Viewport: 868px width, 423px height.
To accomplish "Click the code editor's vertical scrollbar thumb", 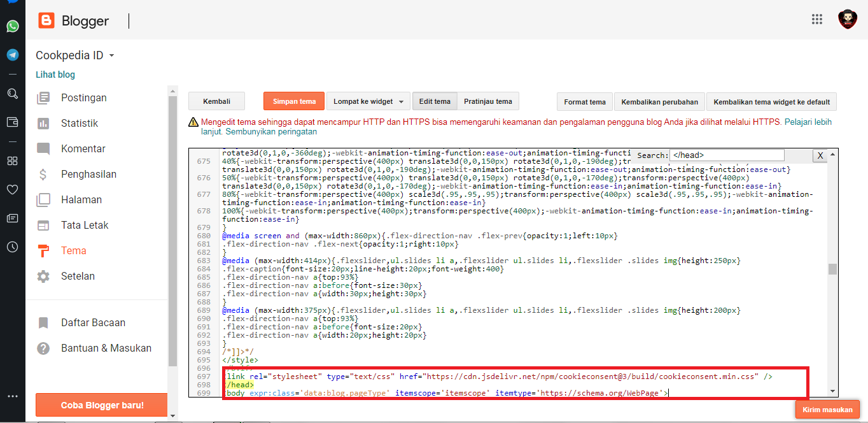I will coord(832,269).
